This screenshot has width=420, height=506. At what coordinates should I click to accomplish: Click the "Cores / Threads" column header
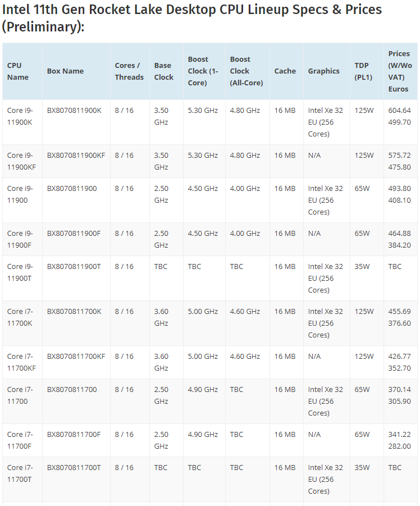pyautogui.click(x=129, y=71)
